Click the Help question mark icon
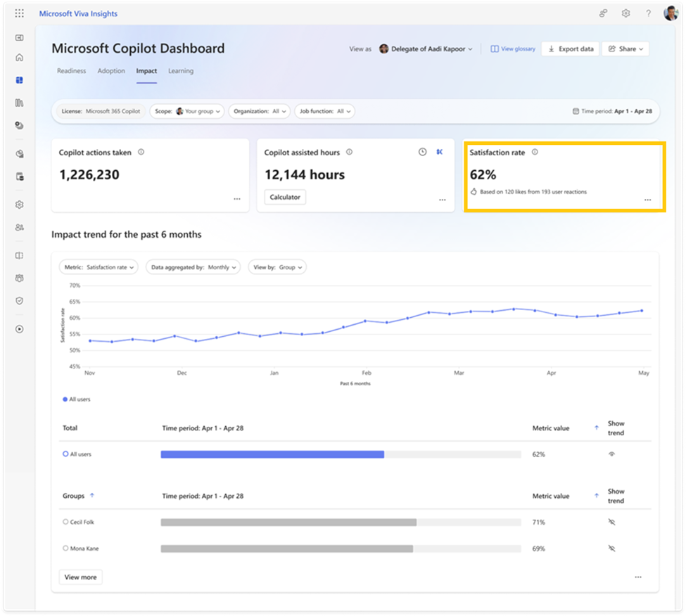Screen dimensions: 686x616 click(648, 13)
